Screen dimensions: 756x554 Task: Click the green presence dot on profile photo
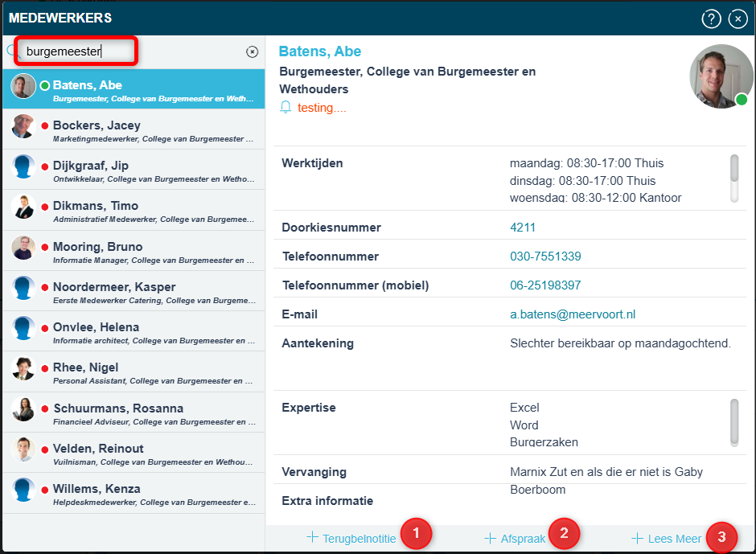[x=742, y=100]
